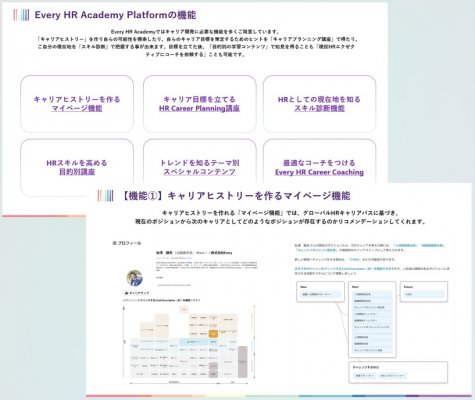Image resolution: width=475 pixels, height=400 pixels.
Task: Click the プロフィール section icon
Action: coord(114,243)
